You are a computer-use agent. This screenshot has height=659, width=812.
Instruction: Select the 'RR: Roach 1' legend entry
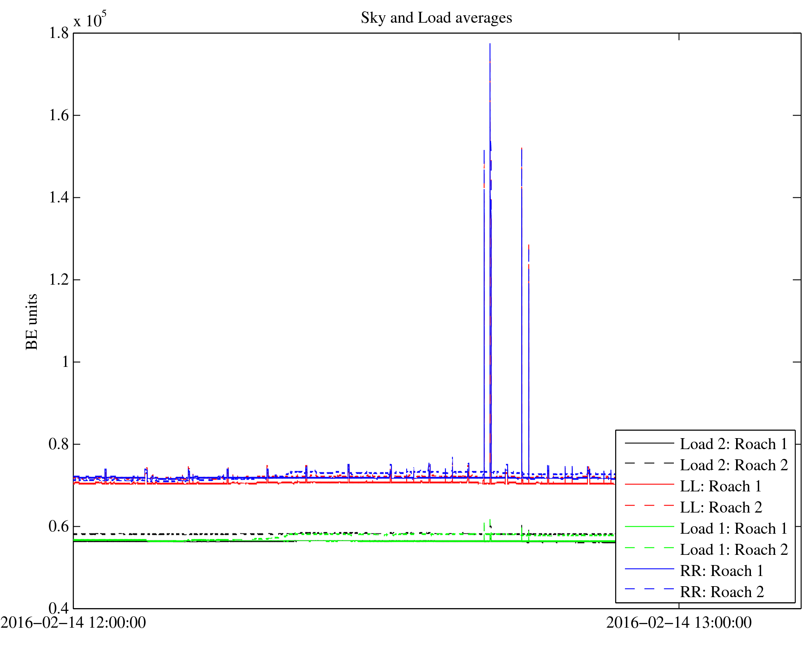pyautogui.click(x=721, y=571)
